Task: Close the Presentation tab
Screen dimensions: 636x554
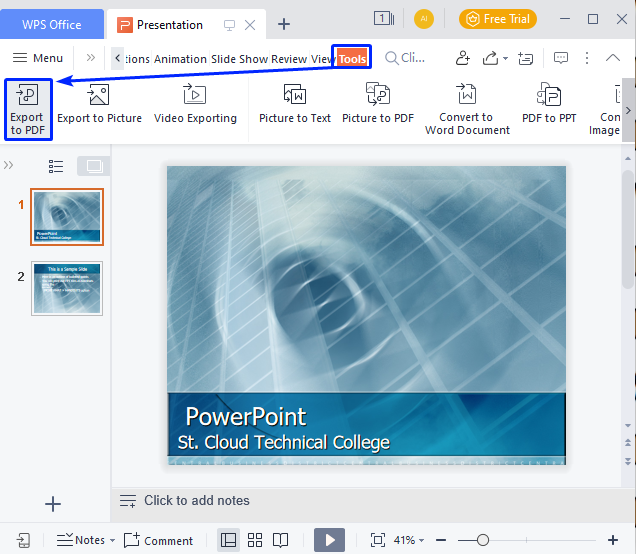Action: click(x=250, y=25)
